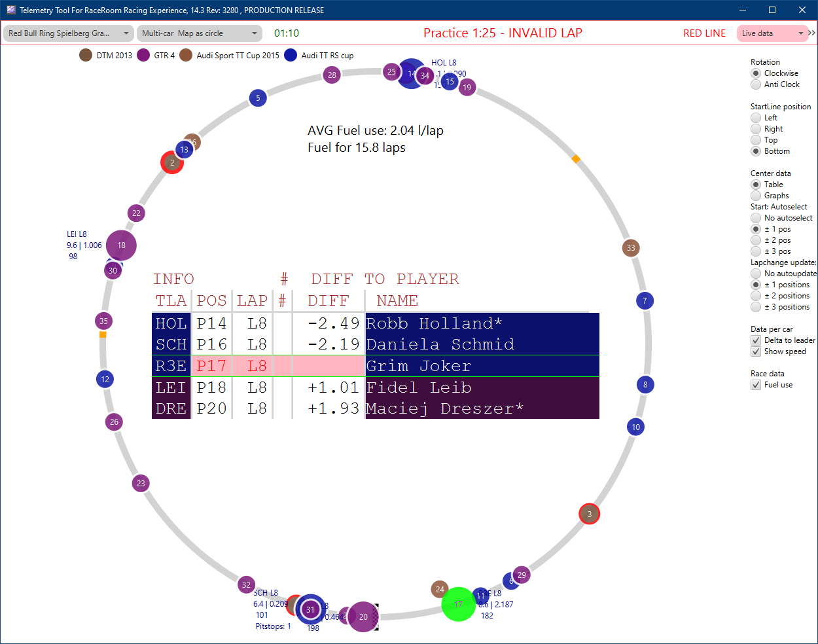Click the RED LINE label
This screenshot has height=644, width=818.
705,33
